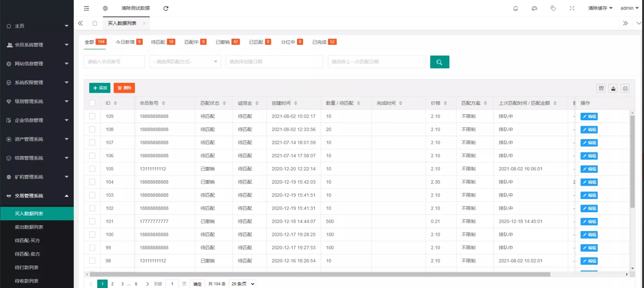Viewport: 644px width, 288px height.
Task: Click the tag note icon
Action: coord(553,8)
